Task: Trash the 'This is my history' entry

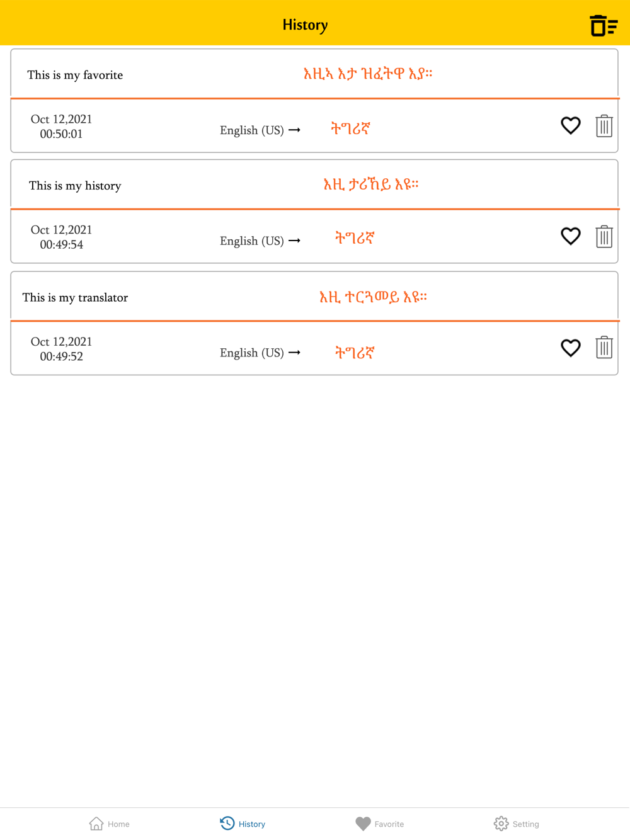Action: 604,237
